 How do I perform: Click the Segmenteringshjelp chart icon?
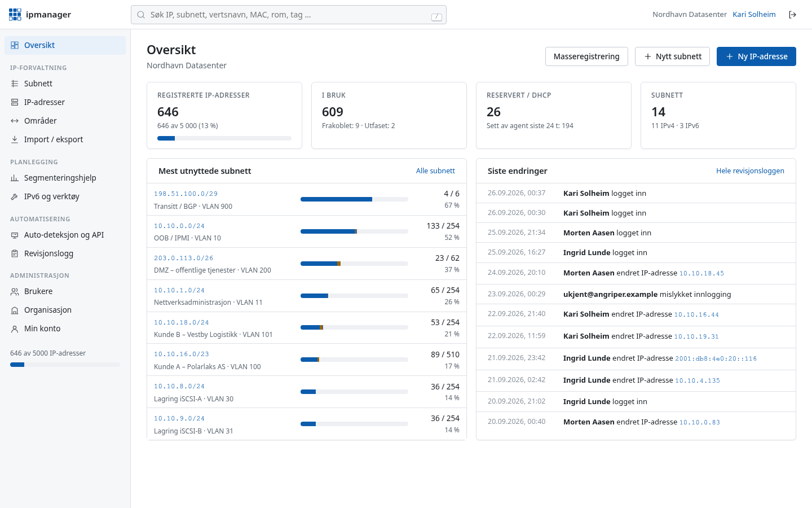pyautogui.click(x=15, y=178)
